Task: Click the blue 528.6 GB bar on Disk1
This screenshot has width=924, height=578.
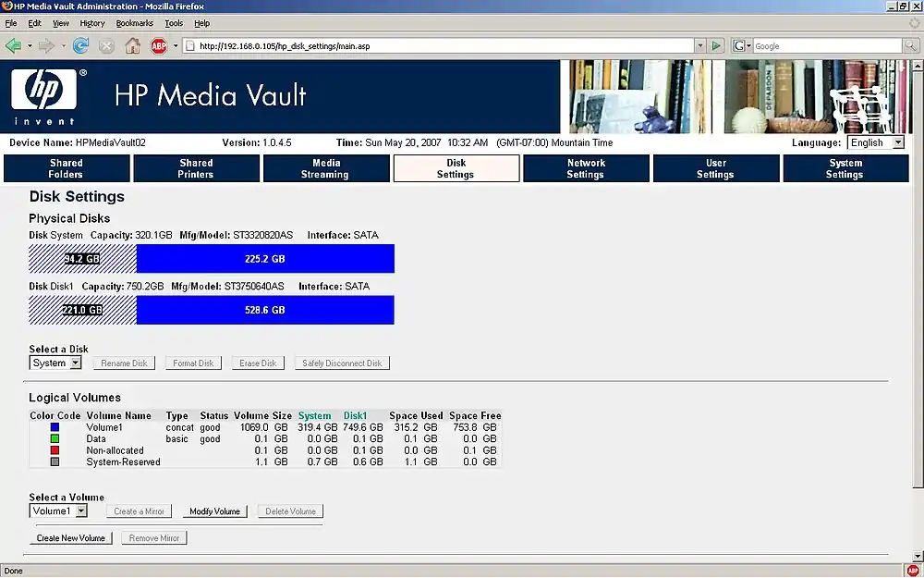Action: (x=265, y=310)
